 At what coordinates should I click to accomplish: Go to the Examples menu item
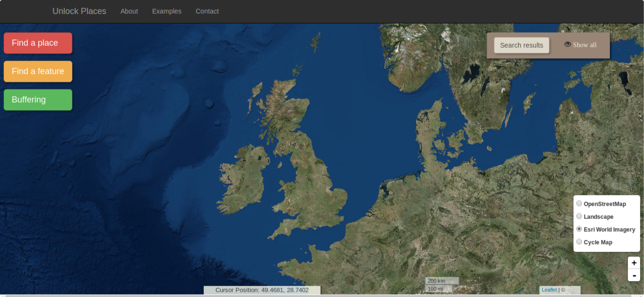point(166,11)
